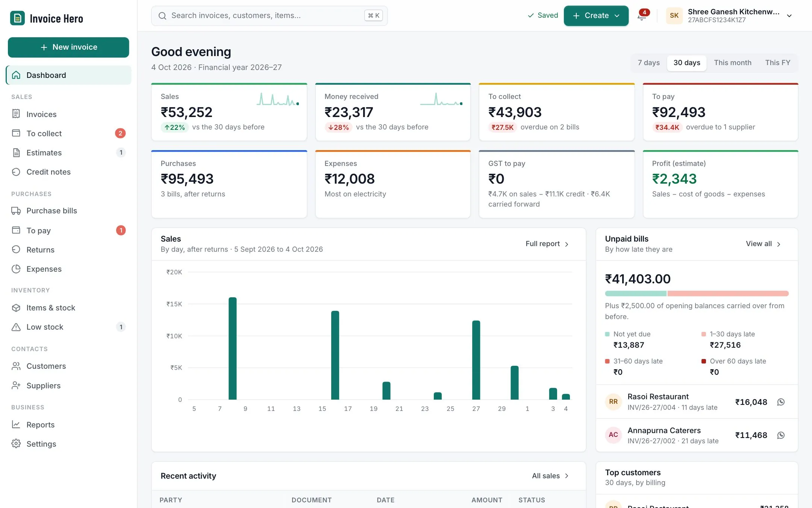Click the Reports chart icon
The height and width of the screenshot is (508, 812).
[16, 424]
